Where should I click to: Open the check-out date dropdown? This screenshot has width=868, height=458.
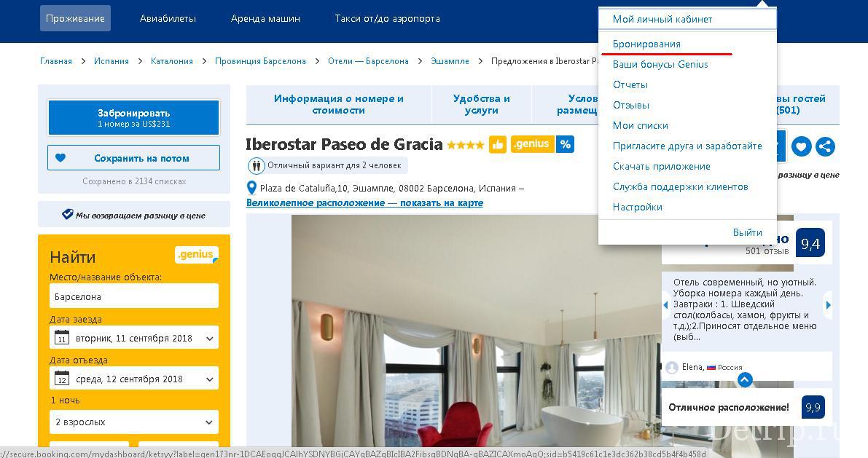click(210, 379)
